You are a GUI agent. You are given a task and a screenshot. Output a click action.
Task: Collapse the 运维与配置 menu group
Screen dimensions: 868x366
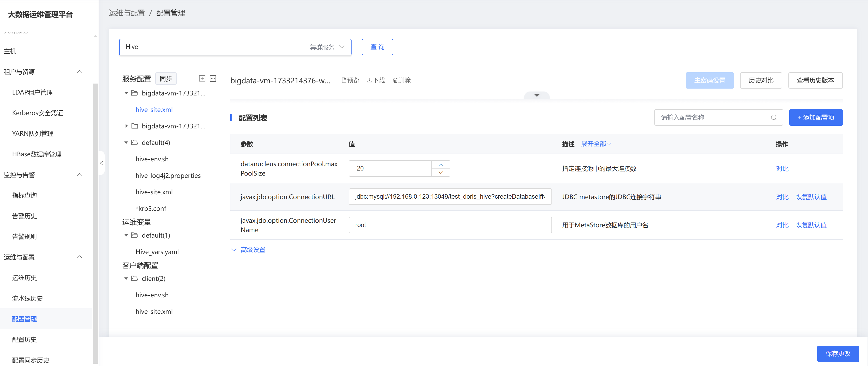point(80,257)
